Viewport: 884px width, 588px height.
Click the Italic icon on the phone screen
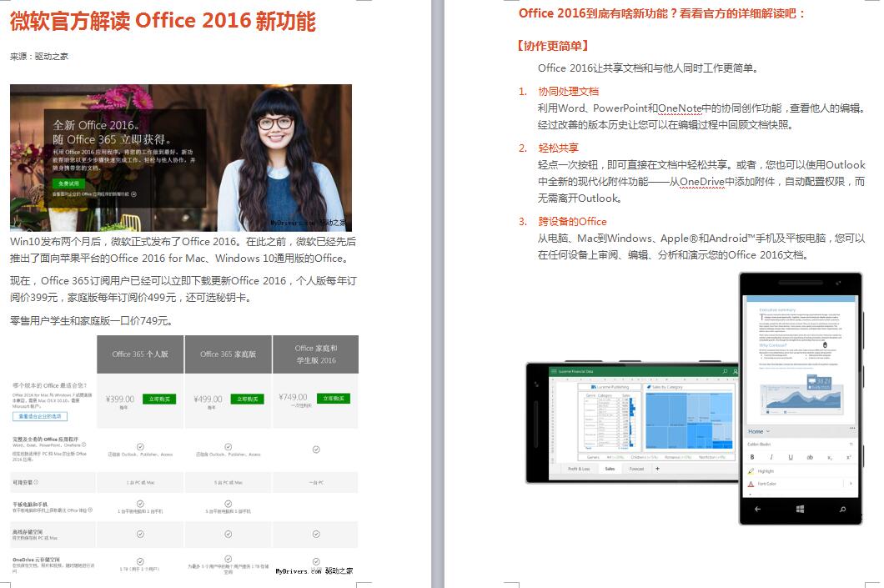point(770,457)
